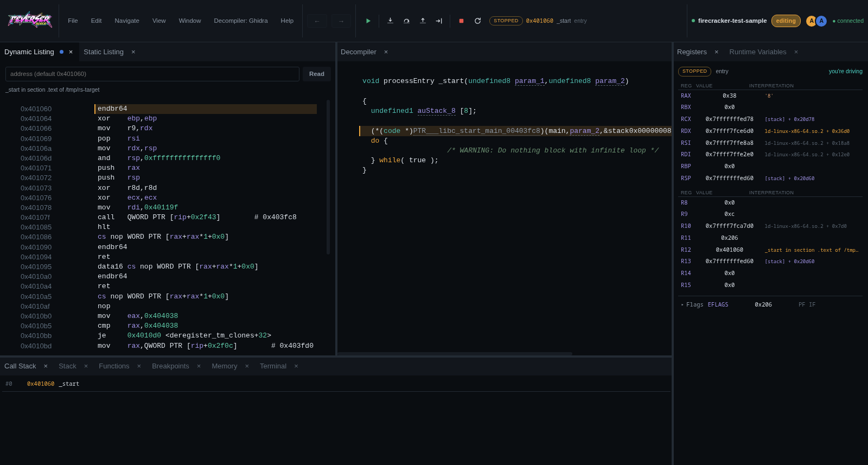
Task: Open the Memory tab
Action: 225,366
